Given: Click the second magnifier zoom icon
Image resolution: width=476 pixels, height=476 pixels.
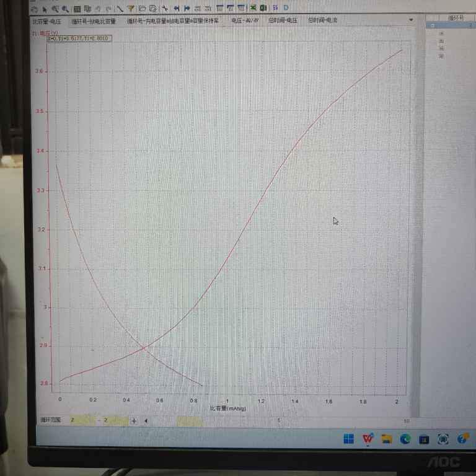Looking at the screenshot, I should coord(65,9).
